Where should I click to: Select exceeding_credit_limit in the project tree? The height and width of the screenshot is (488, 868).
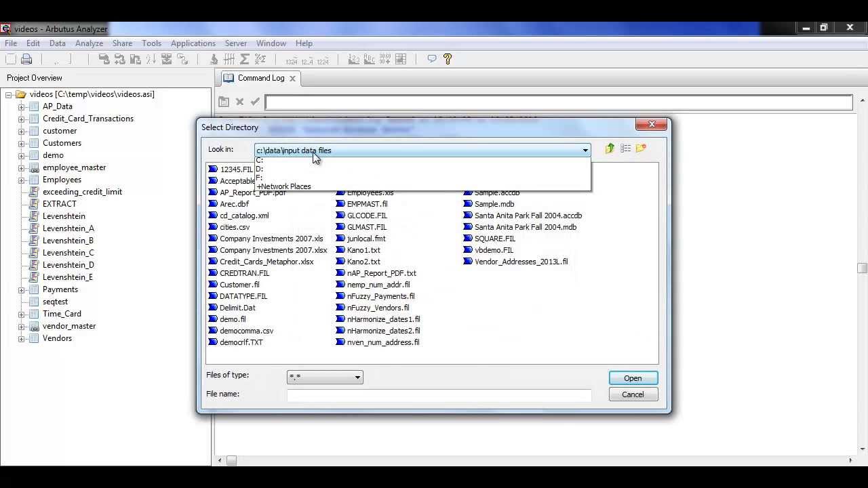tap(83, 192)
